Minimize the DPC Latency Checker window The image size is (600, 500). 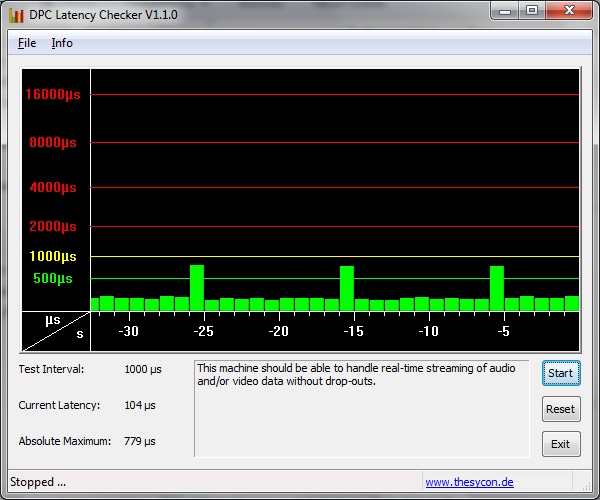pyautogui.click(x=505, y=11)
